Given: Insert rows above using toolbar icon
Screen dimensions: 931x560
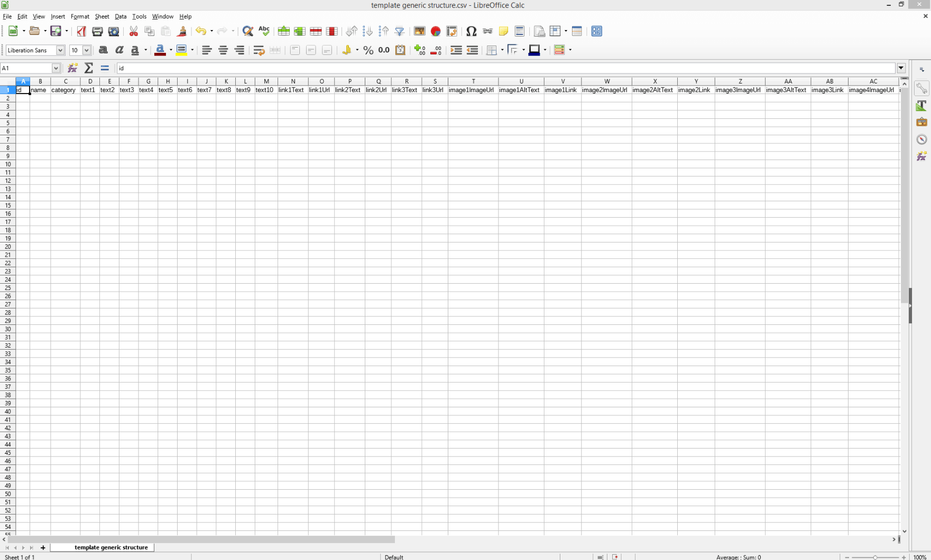Looking at the screenshot, I should (283, 31).
